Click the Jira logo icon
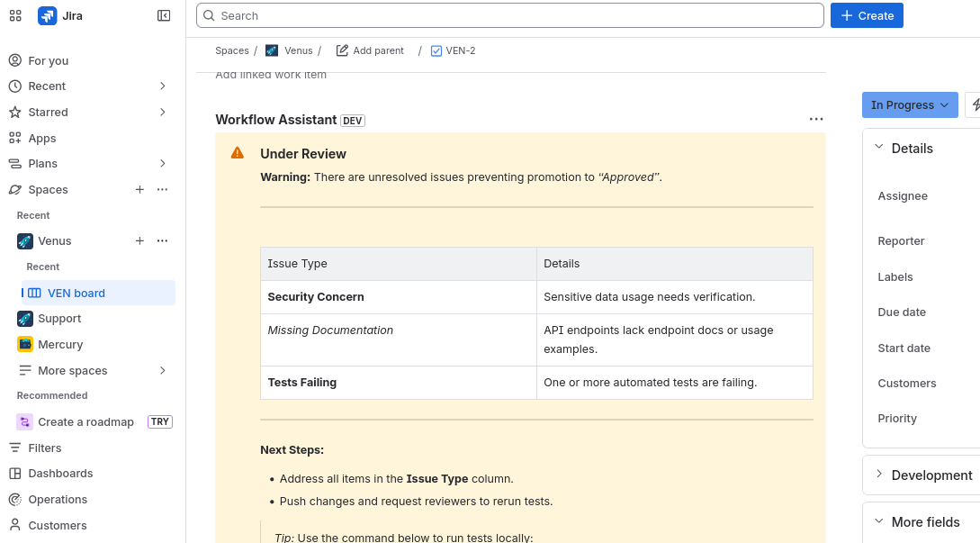The height and width of the screenshot is (543, 980). 47,15
